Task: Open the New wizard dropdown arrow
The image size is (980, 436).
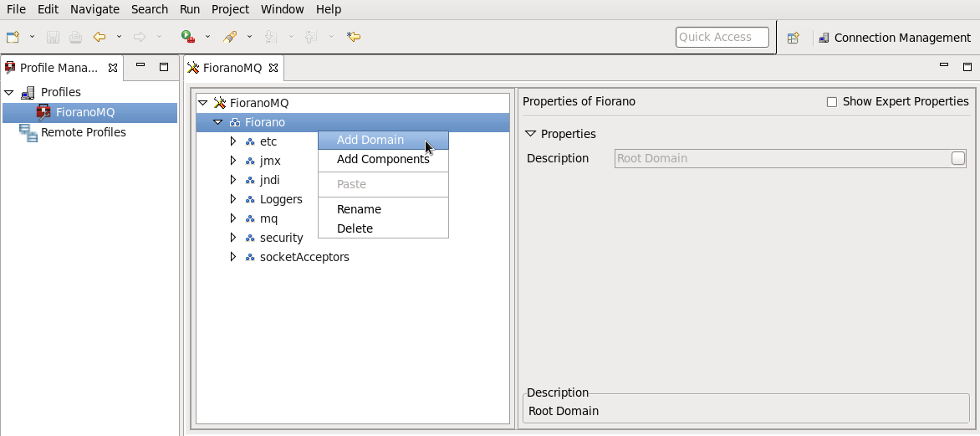Action: tap(32, 37)
